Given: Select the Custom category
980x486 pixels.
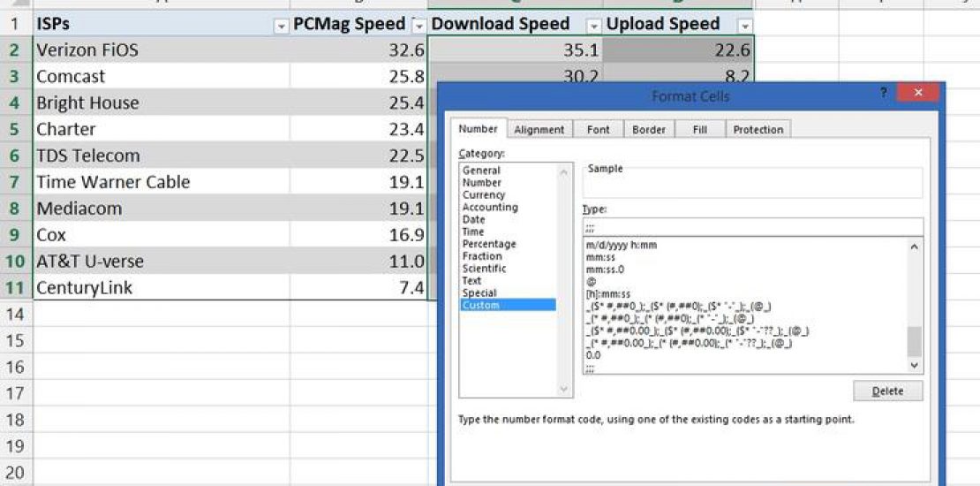Looking at the screenshot, I should [481, 306].
